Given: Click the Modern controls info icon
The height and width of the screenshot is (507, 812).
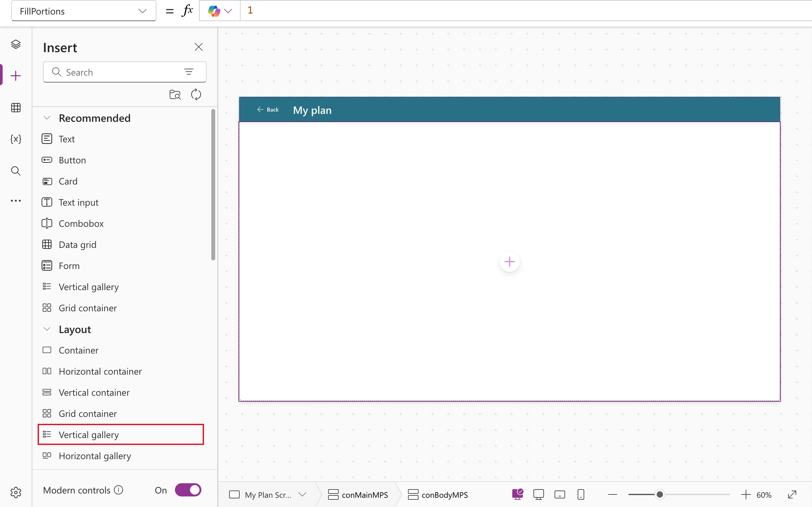Looking at the screenshot, I should pyautogui.click(x=119, y=490).
